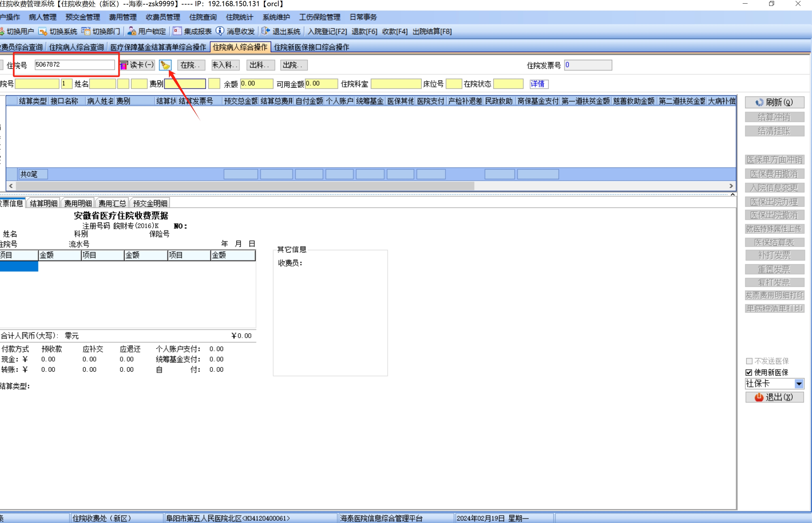Switch to 费用明细 tab
812x523 pixels.
(78, 203)
